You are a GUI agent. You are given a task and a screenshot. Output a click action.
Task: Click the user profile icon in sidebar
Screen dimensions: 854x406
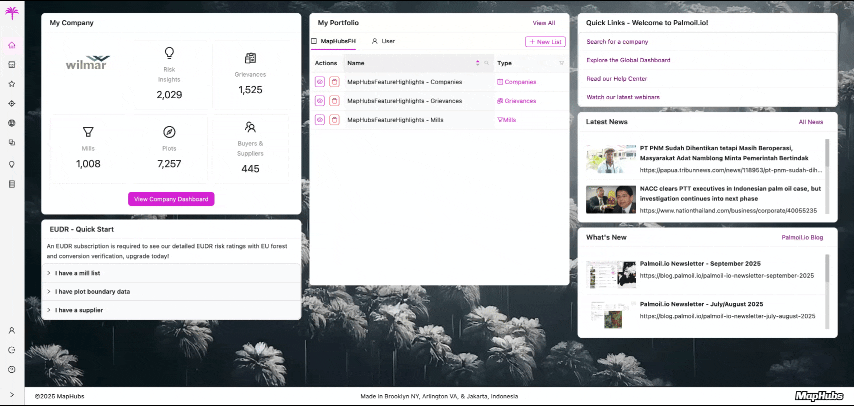[x=12, y=330]
